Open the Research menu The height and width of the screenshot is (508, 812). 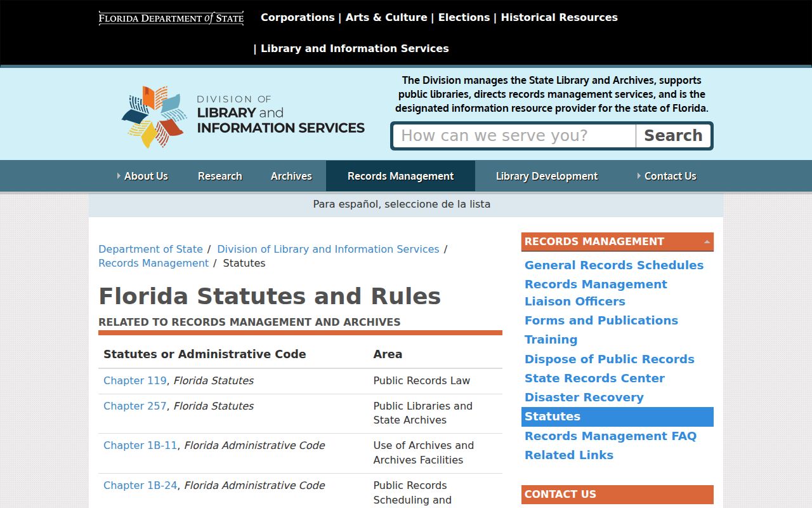[219, 176]
